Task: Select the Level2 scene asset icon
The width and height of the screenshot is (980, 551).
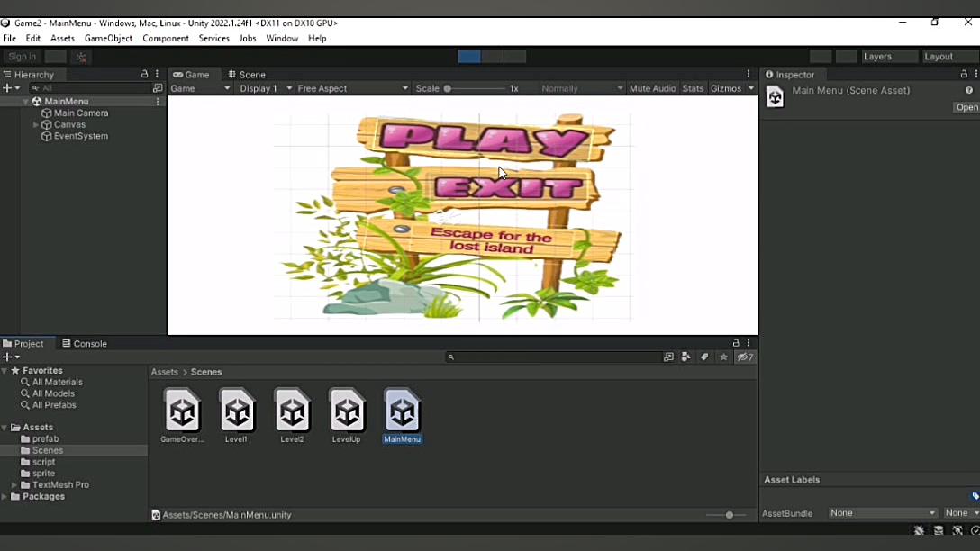Action: (x=292, y=411)
